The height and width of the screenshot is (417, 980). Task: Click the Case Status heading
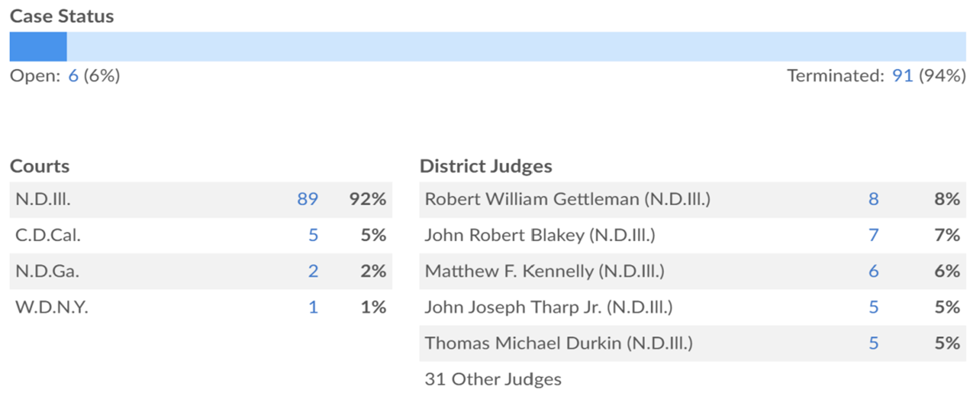point(62,16)
